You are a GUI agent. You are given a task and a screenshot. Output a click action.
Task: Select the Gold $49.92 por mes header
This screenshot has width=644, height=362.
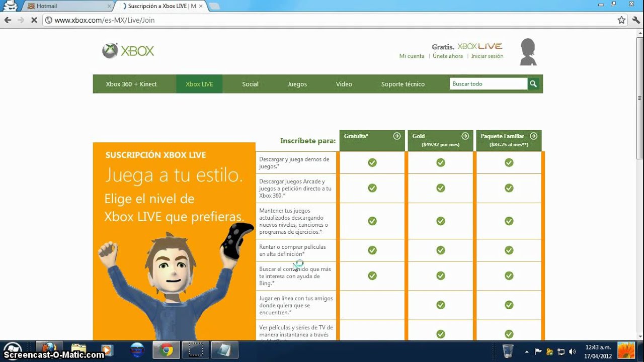[441, 140]
